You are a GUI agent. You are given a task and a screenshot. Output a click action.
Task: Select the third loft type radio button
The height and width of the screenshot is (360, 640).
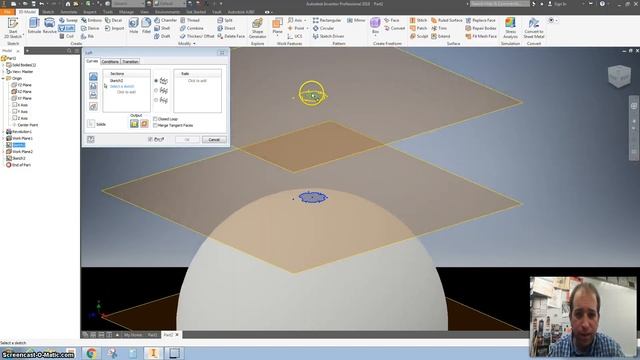coord(156,100)
